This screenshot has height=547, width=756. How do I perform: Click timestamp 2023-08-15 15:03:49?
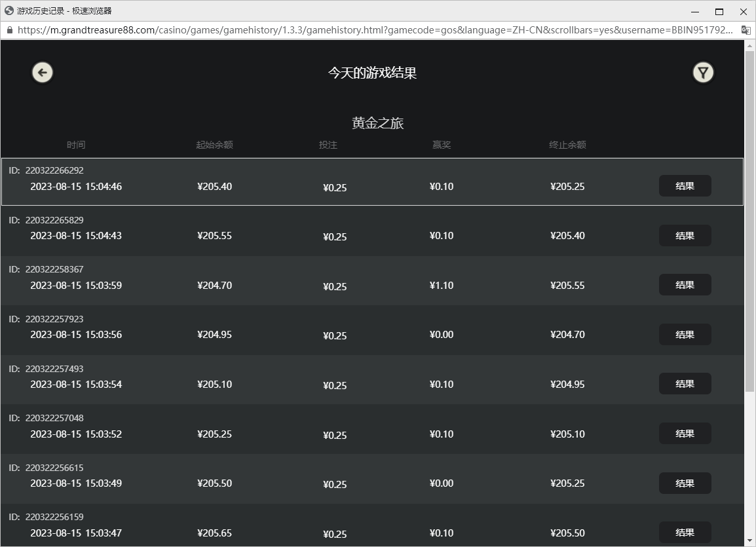coord(76,483)
